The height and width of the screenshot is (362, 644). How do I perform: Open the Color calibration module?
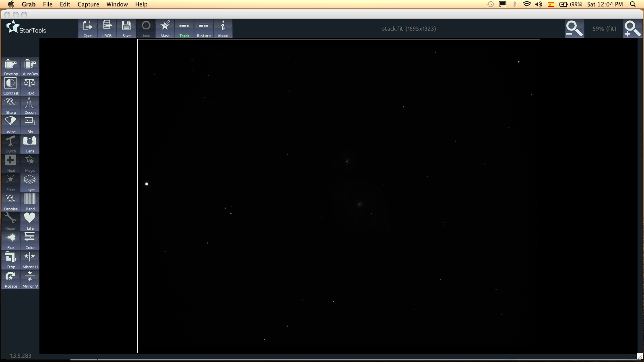(30, 241)
